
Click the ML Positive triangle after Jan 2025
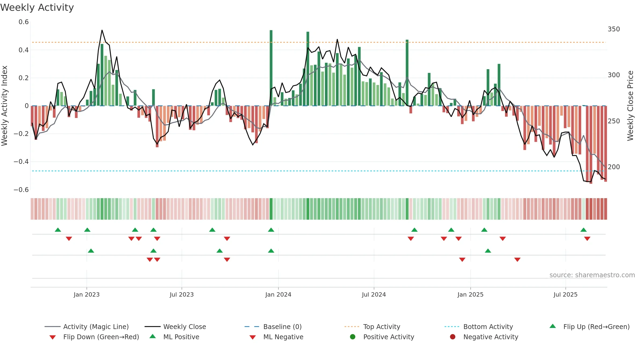tap(488, 251)
